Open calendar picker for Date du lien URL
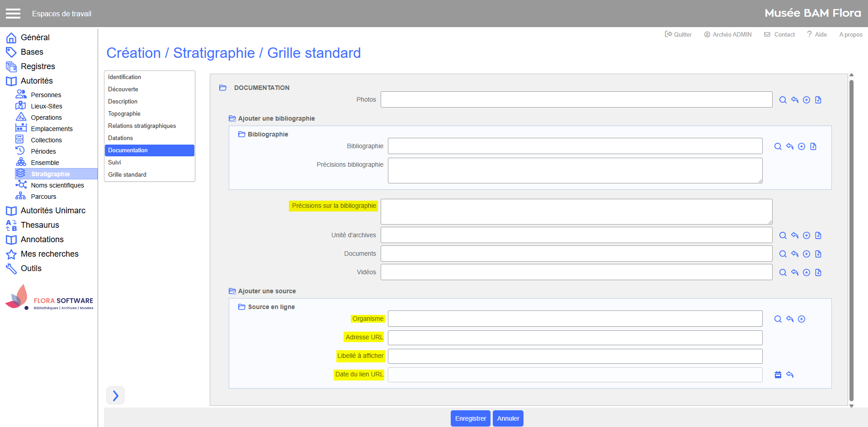868x427 pixels. pyautogui.click(x=778, y=375)
